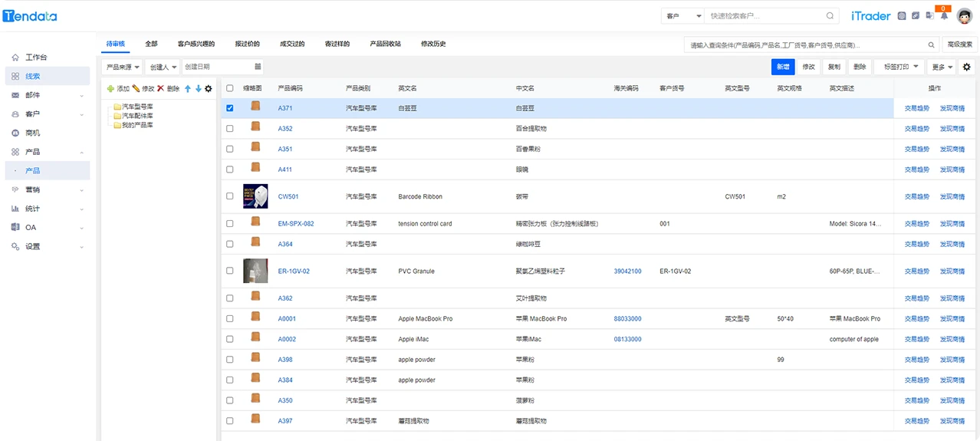This screenshot has height=441, width=980.
Task: Click the blue 新增 button
Action: coord(783,67)
